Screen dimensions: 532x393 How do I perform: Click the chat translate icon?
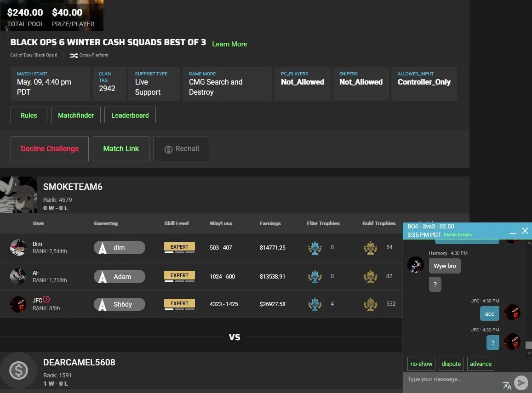tap(507, 385)
